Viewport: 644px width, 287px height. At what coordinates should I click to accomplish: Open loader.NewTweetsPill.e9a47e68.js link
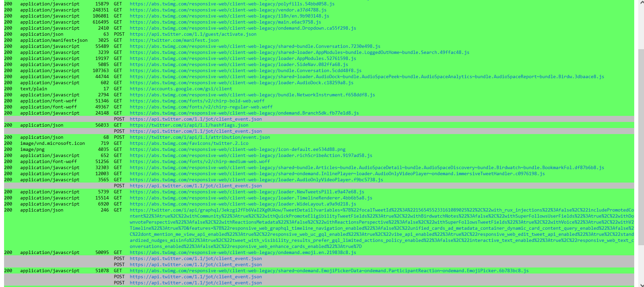pos(247,192)
